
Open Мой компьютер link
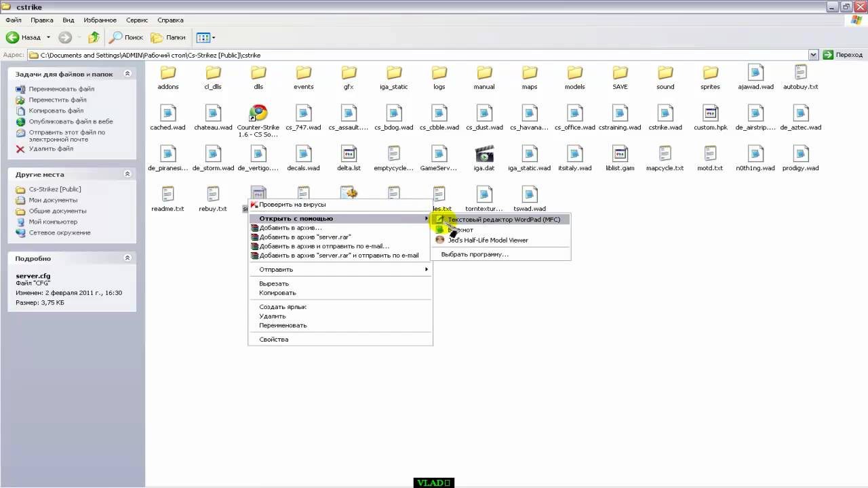(53, 222)
